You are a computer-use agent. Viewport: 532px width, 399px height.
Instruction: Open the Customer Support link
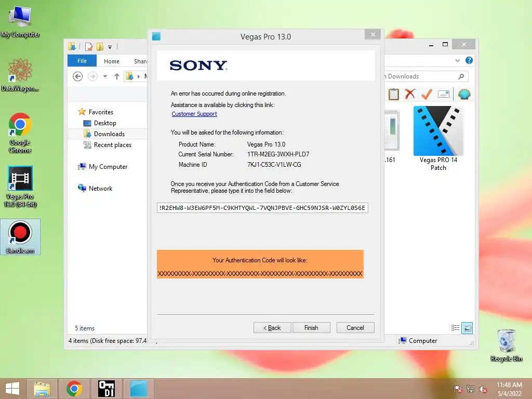coord(194,114)
